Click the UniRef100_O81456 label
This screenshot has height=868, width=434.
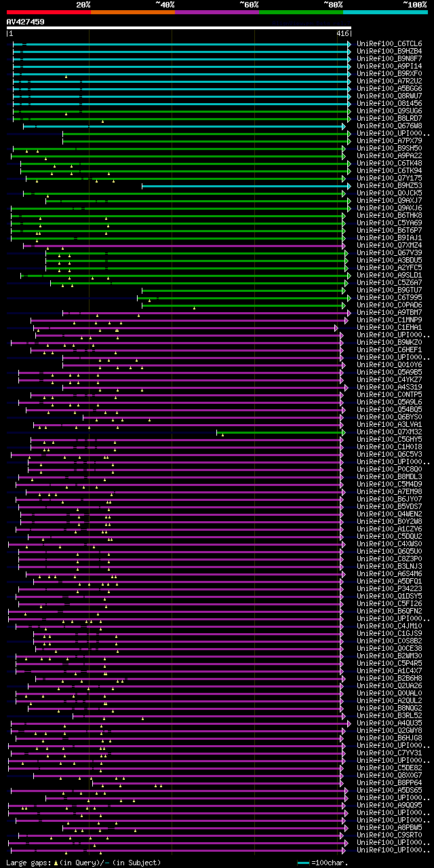coord(389,103)
